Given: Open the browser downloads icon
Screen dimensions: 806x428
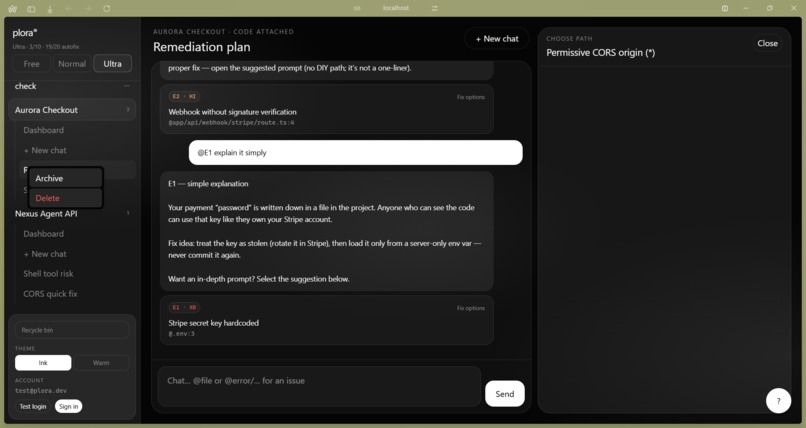Looking at the screenshot, I should pyautogui.click(x=50, y=9).
